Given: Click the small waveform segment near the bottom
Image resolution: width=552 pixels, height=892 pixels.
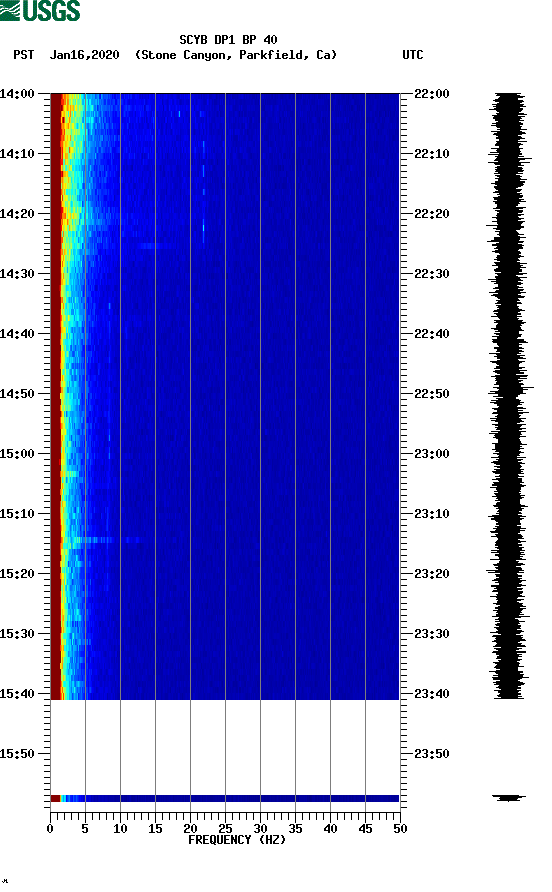Looking at the screenshot, I should (509, 798).
